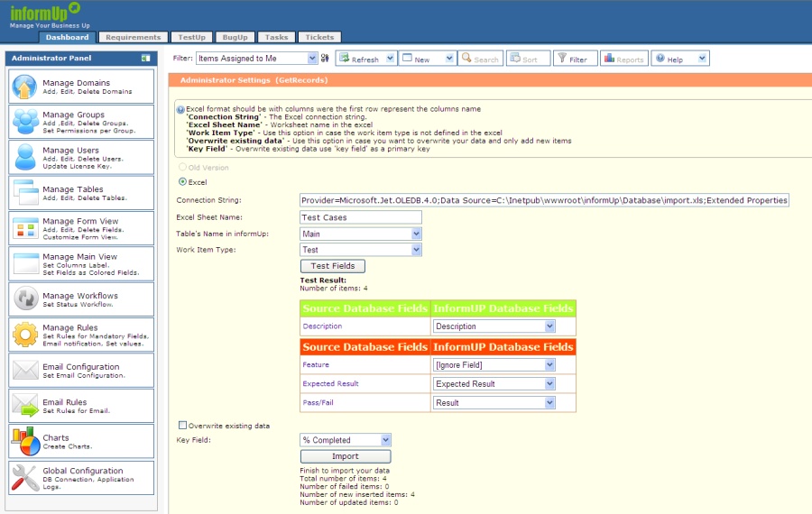The height and width of the screenshot is (514, 812).
Task: Click the Expected Result source field label
Action: point(330,383)
